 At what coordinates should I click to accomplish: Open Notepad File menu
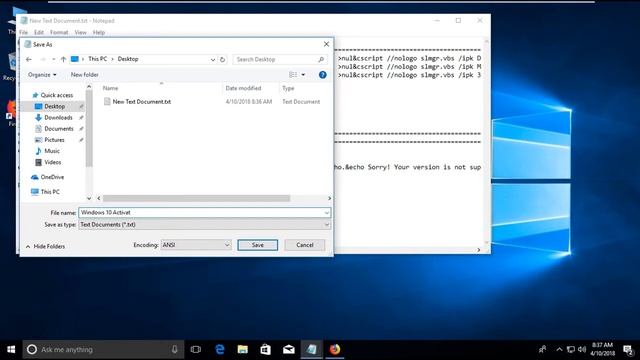[x=24, y=32]
